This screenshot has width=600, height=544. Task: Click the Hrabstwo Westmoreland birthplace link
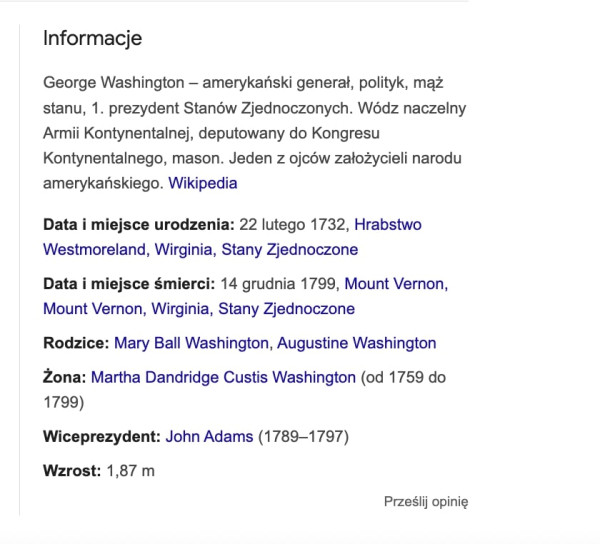[388, 225]
